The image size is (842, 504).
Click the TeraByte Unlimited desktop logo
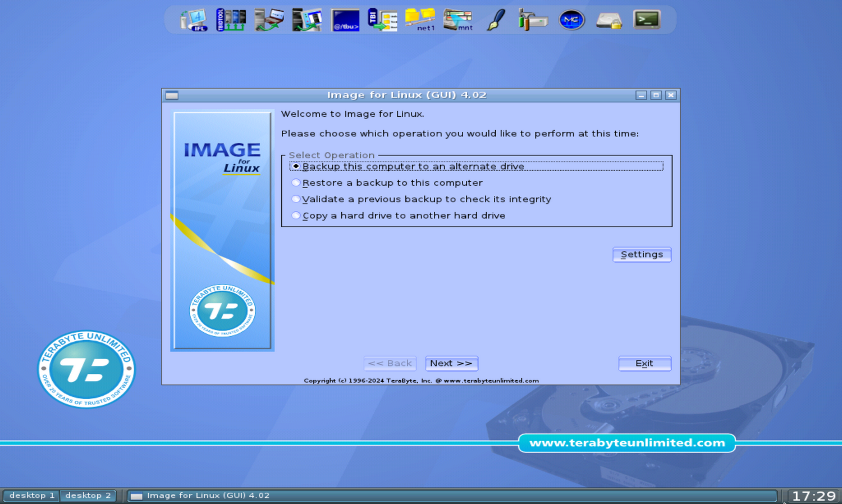[x=86, y=369]
